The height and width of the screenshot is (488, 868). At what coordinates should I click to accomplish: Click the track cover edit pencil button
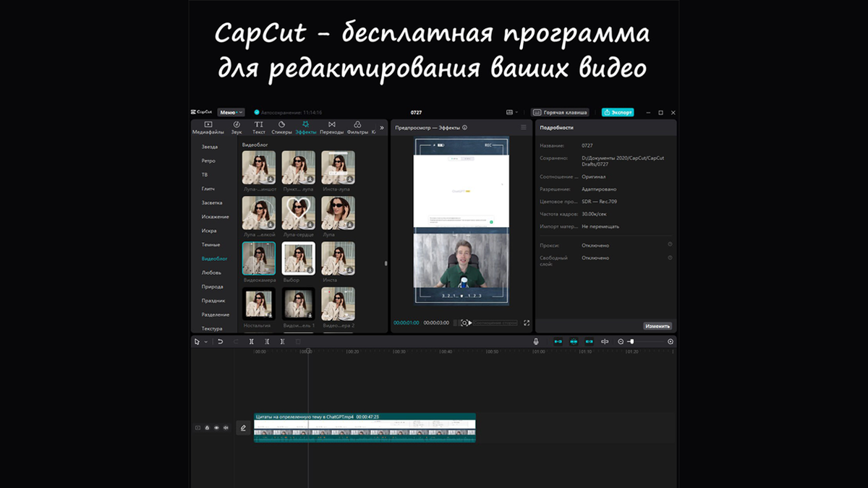[243, 428]
